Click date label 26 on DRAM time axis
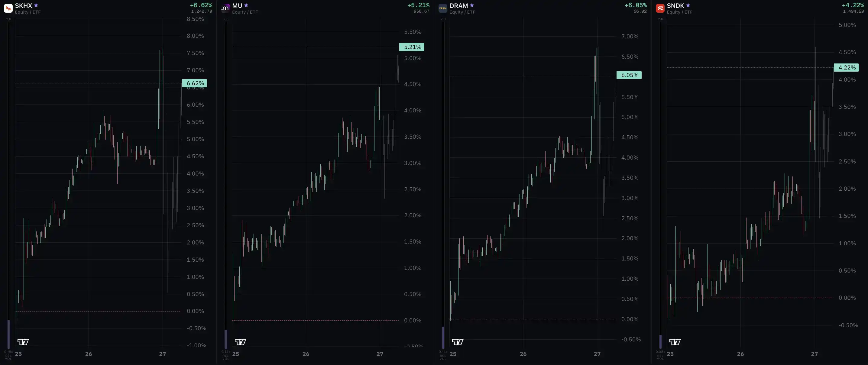The width and height of the screenshot is (868, 365). tap(523, 354)
